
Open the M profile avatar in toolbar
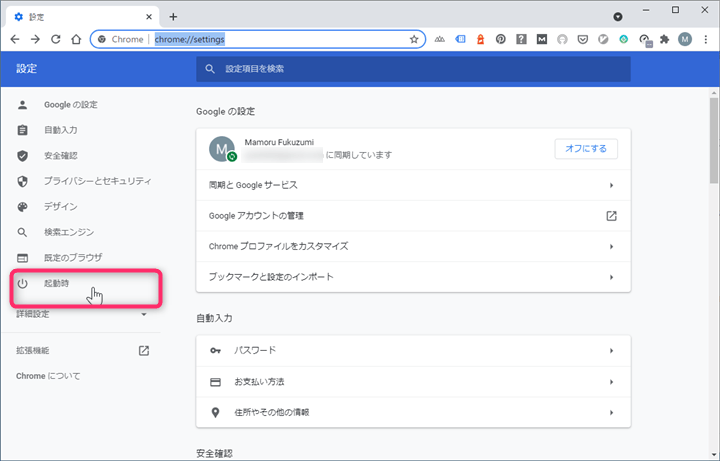pos(685,39)
